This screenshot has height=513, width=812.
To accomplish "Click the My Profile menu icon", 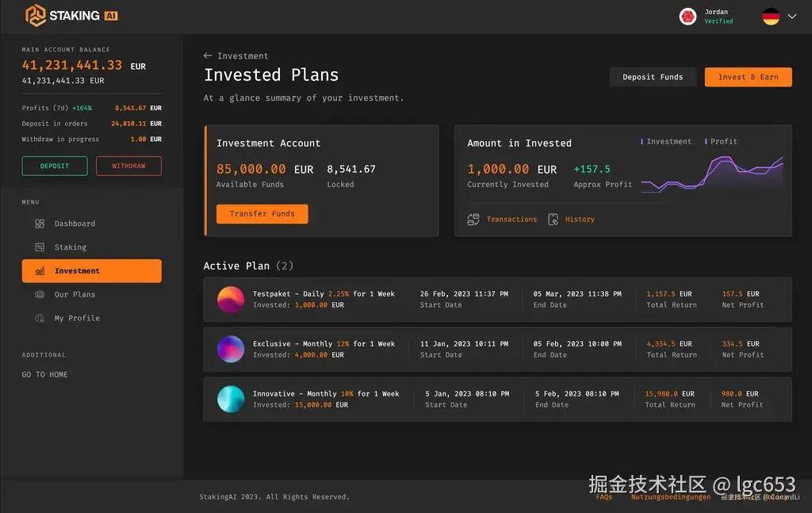I will tap(40, 318).
